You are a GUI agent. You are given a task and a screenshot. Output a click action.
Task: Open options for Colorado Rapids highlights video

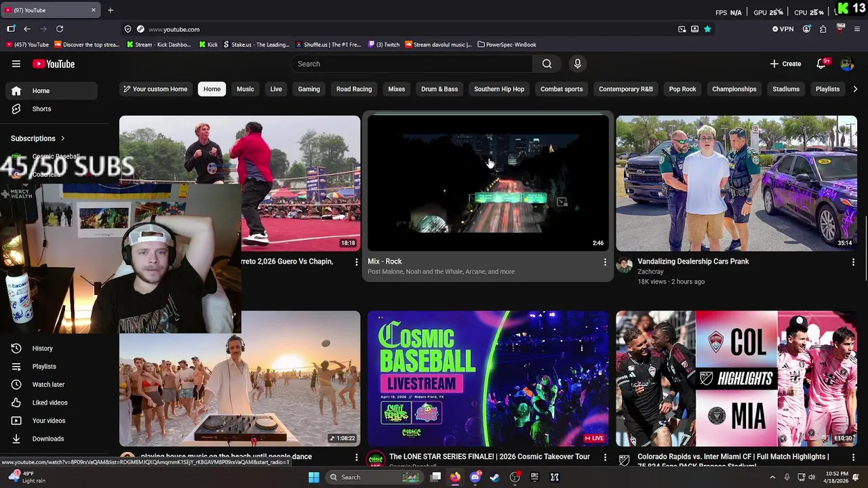pos(853,457)
